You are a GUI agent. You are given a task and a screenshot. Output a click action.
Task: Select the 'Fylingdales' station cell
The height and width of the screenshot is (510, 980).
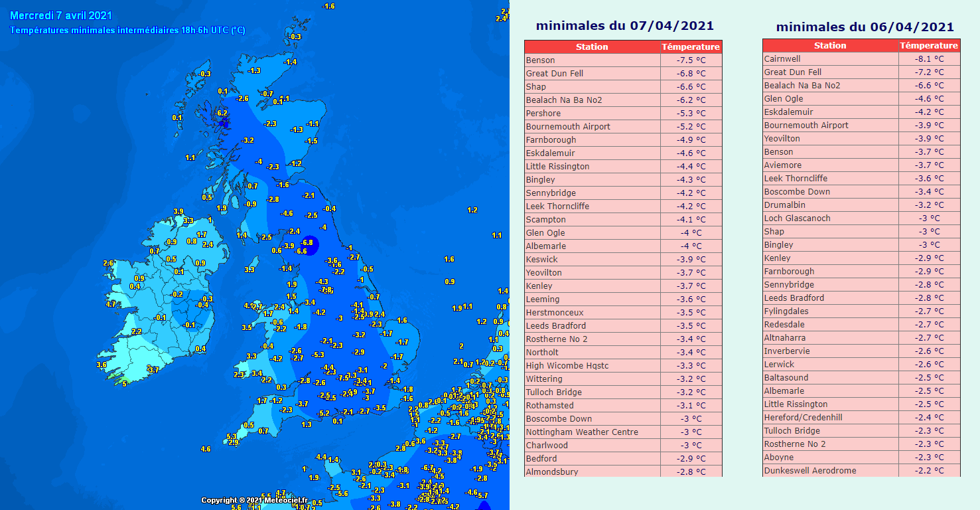point(831,311)
